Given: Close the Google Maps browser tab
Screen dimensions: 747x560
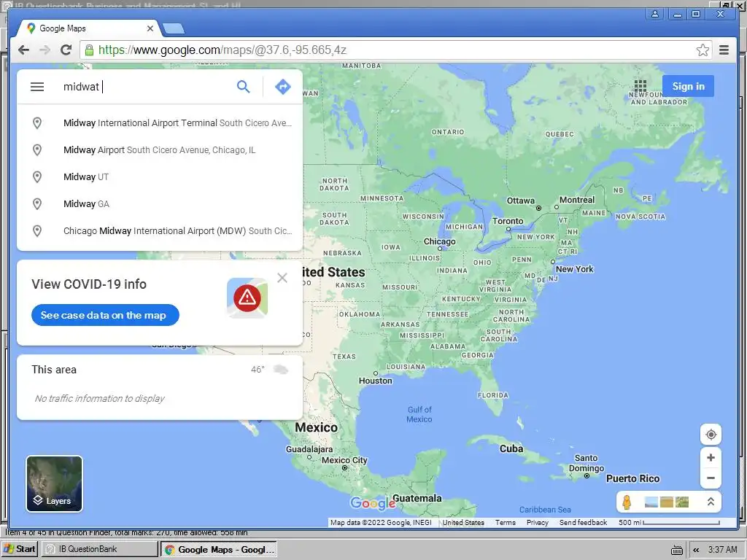Looking at the screenshot, I should 150,28.
